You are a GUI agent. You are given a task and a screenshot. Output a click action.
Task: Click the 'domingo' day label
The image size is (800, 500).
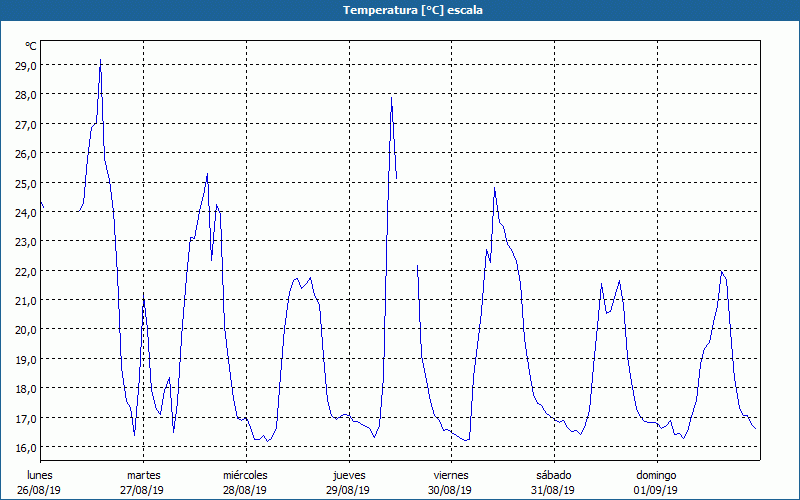[656, 475]
